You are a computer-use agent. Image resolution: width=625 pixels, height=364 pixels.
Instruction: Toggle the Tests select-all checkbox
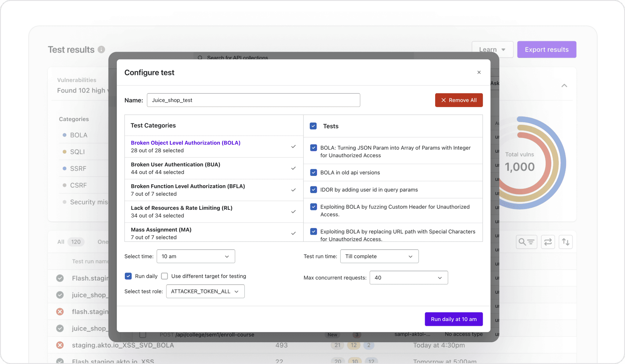[x=313, y=126]
